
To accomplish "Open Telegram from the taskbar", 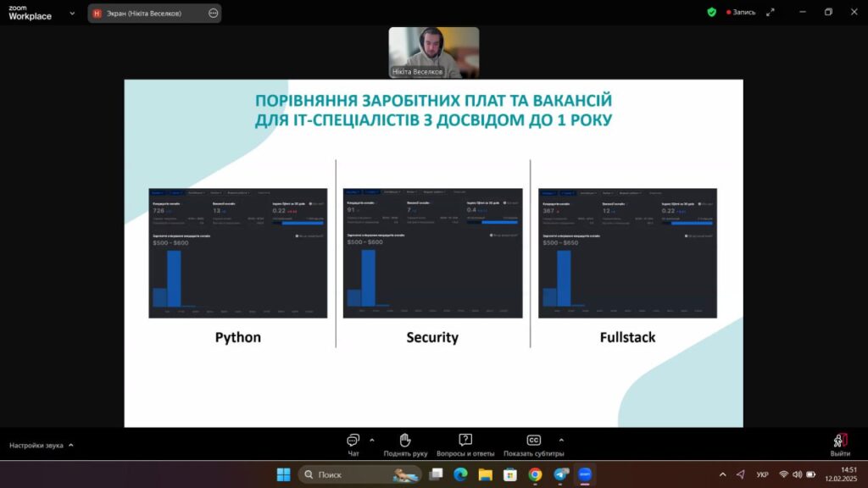I will click(560, 474).
